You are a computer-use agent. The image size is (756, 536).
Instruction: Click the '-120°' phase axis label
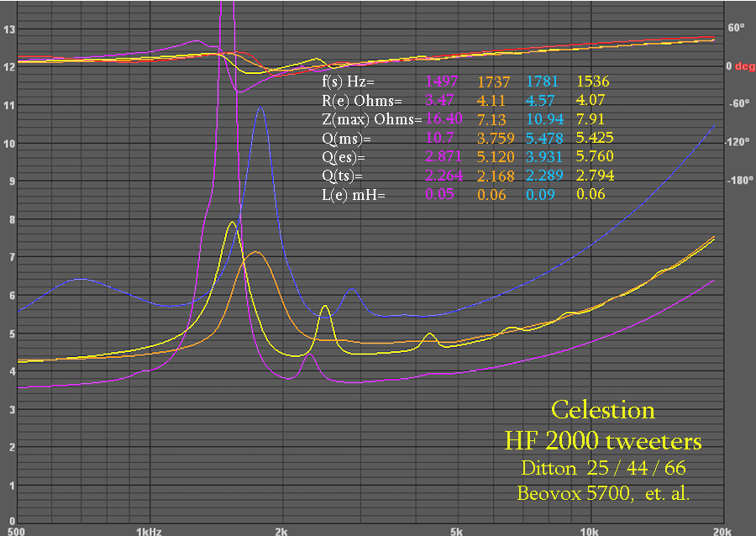coord(738,142)
